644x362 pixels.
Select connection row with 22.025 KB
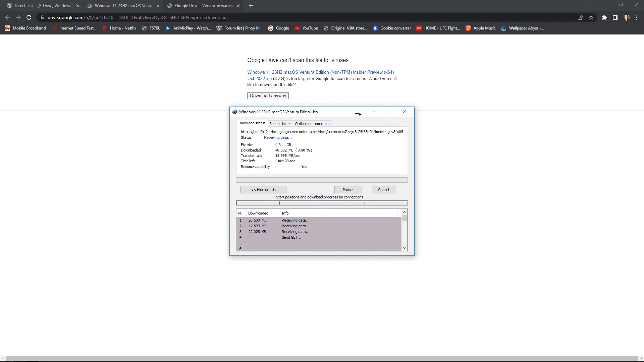(x=319, y=232)
